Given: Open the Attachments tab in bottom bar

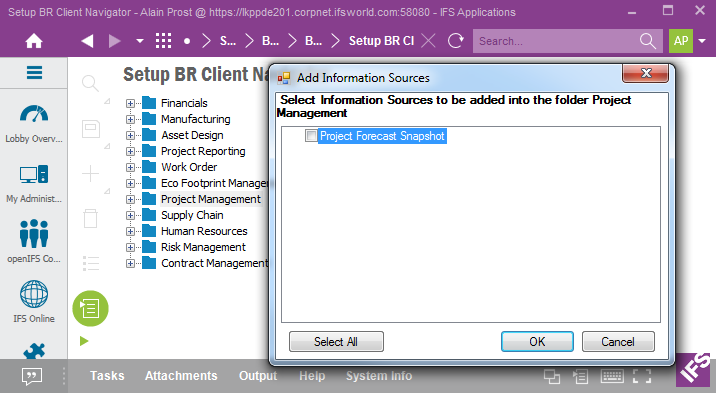Looking at the screenshot, I should 181,376.
